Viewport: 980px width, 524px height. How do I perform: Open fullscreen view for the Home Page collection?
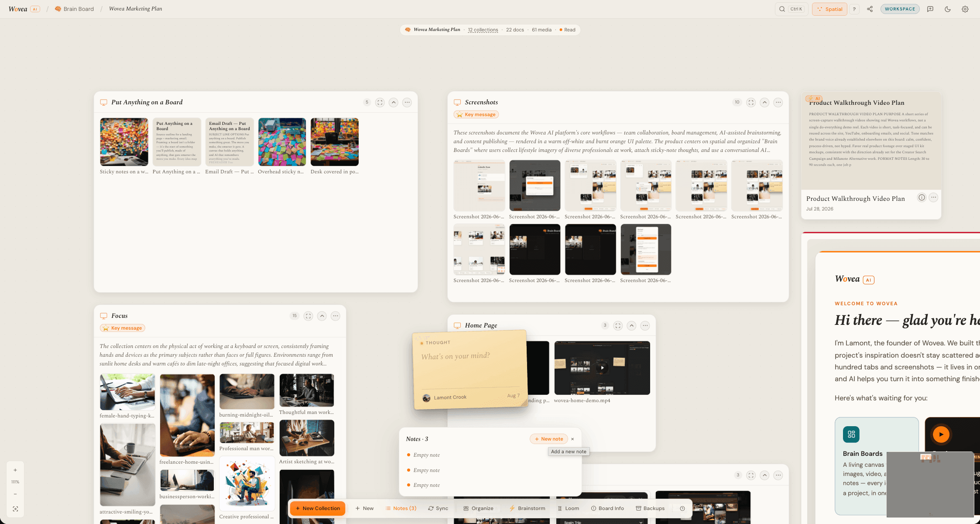point(618,325)
